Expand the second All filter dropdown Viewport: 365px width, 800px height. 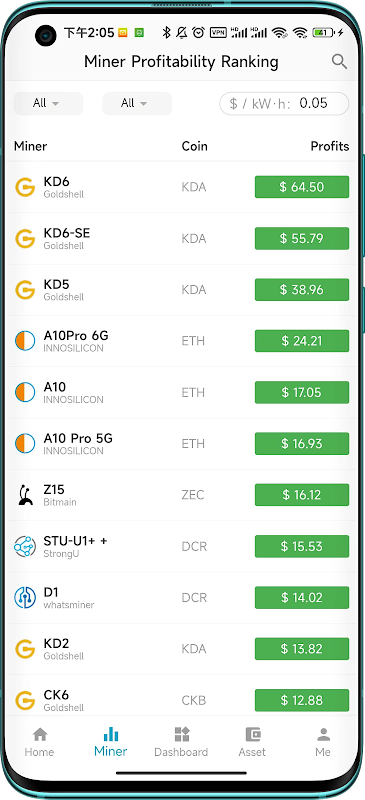(x=137, y=104)
